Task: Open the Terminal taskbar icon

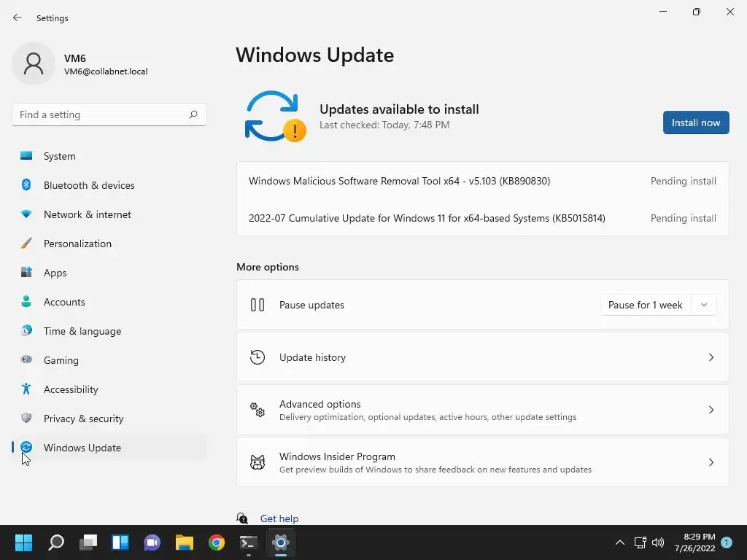Action: (x=248, y=542)
